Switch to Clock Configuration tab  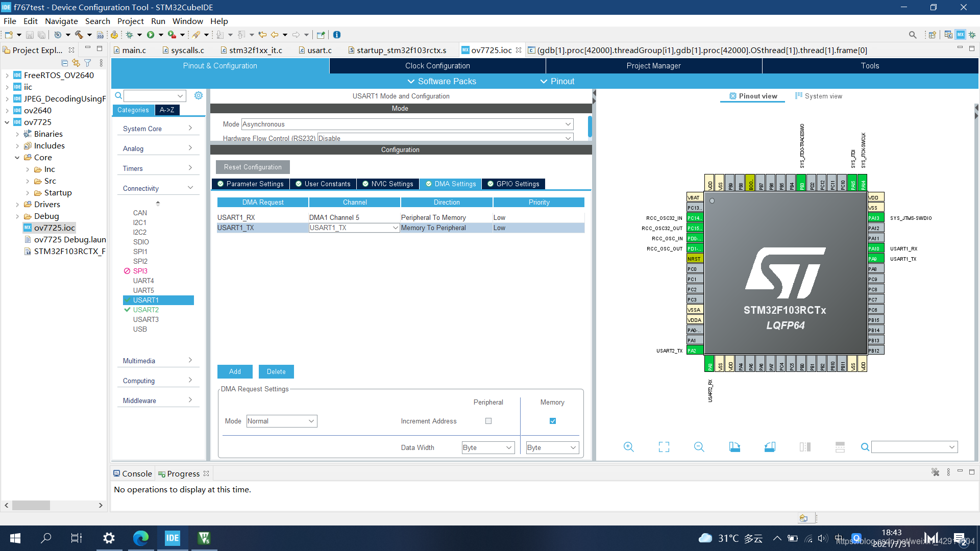coord(437,66)
